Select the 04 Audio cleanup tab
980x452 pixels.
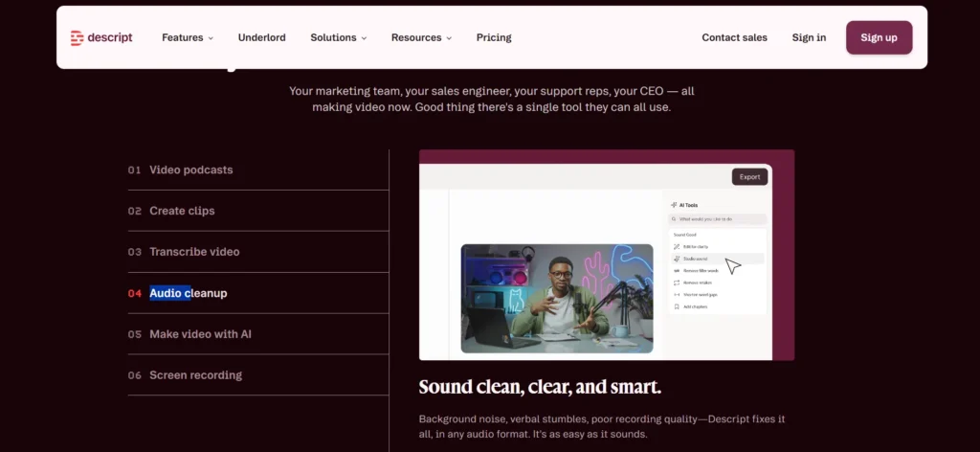258,293
